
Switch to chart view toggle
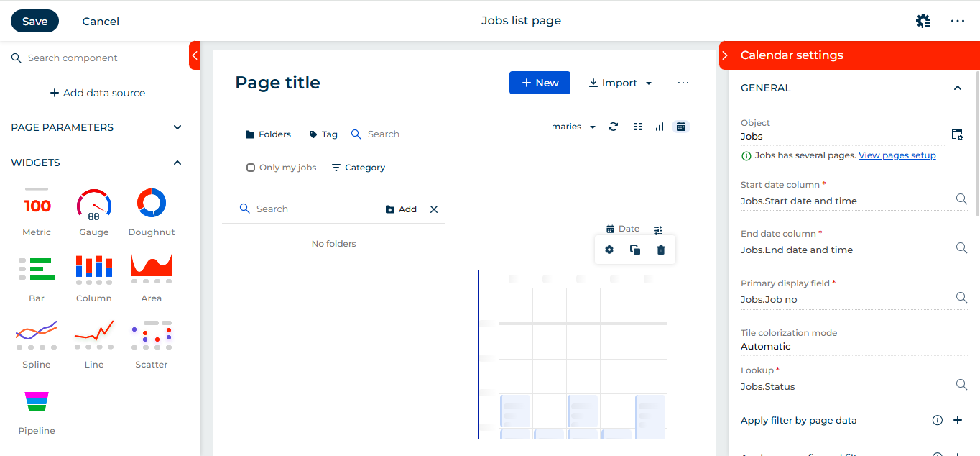tap(660, 127)
